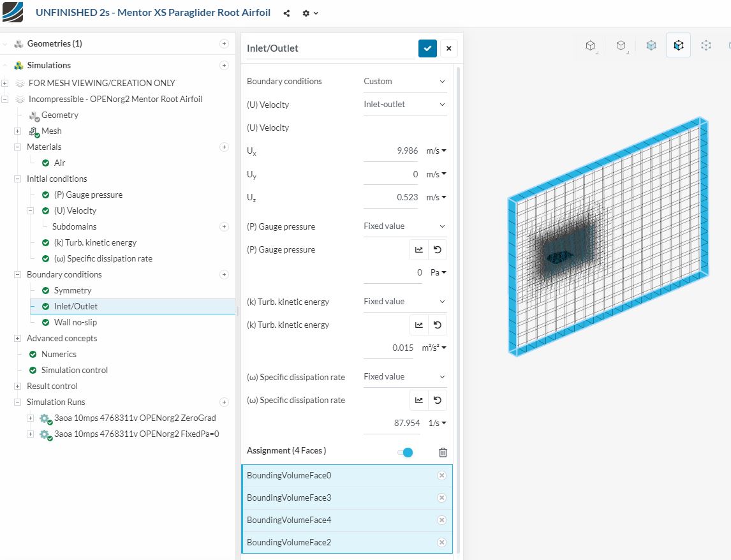Click the Ux velocity input field
731x560 pixels.
click(x=391, y=151)
